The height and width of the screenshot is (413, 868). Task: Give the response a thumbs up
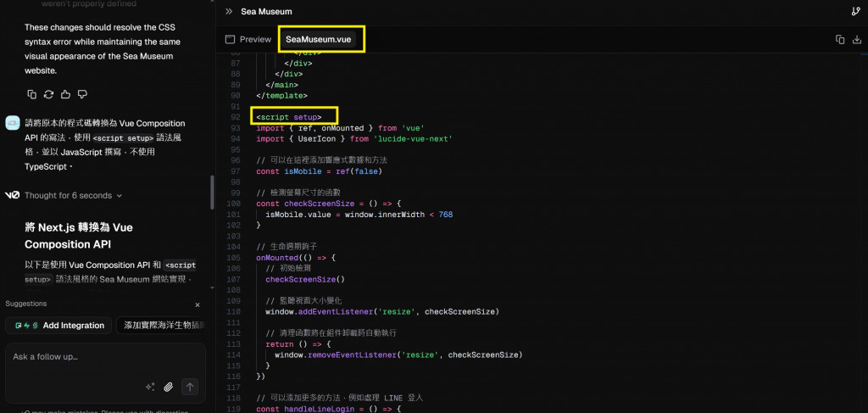(65, 94)
